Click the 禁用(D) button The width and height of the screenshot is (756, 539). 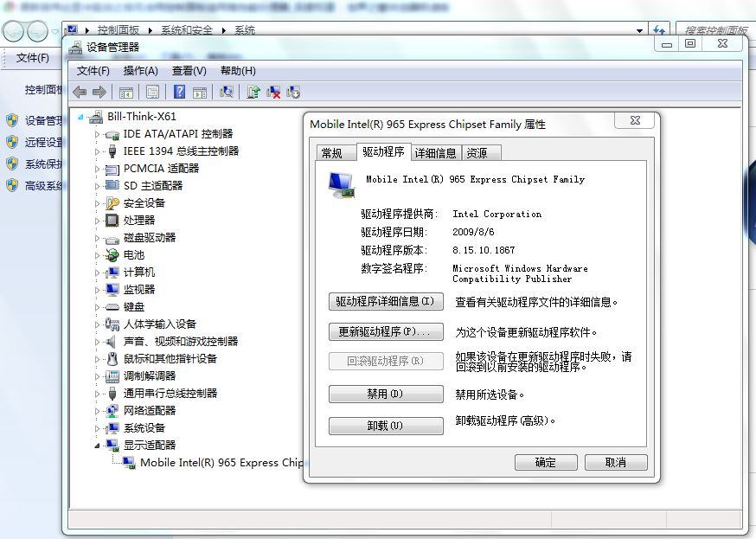point(386,394)
